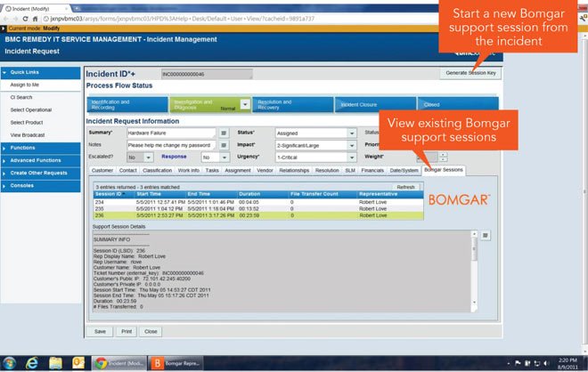Click the Generate Session Key button
This screenshot has height=372, width=588.
point(470,73)
